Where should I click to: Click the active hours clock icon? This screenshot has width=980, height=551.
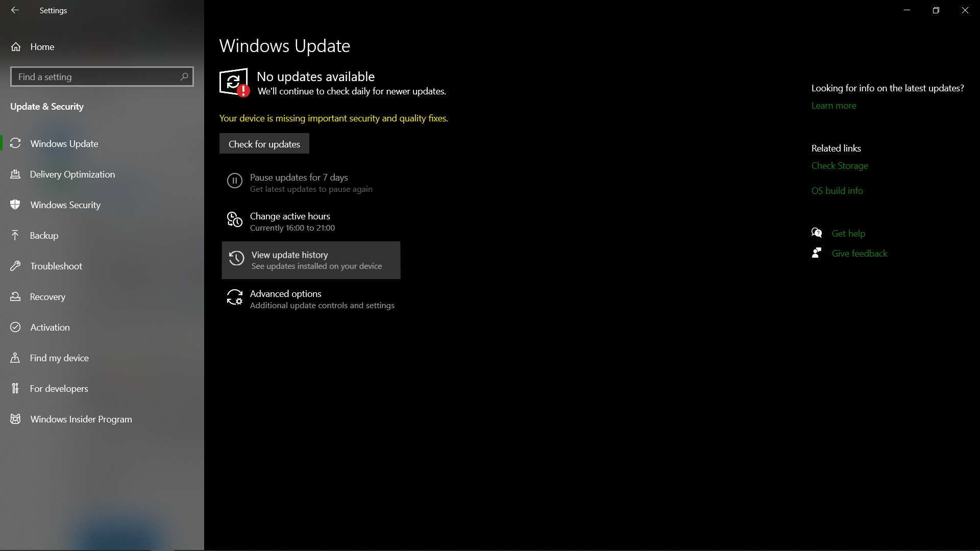pos(234,219)
